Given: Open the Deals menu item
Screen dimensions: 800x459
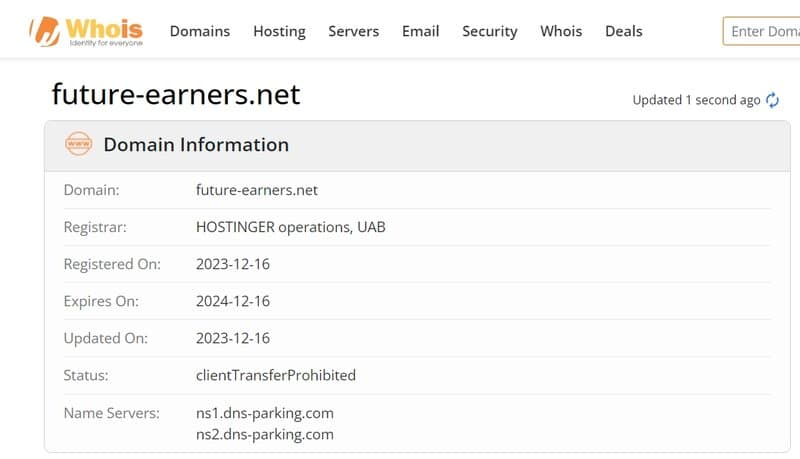Looking at the screenshot, I should [x=623, y=32].
